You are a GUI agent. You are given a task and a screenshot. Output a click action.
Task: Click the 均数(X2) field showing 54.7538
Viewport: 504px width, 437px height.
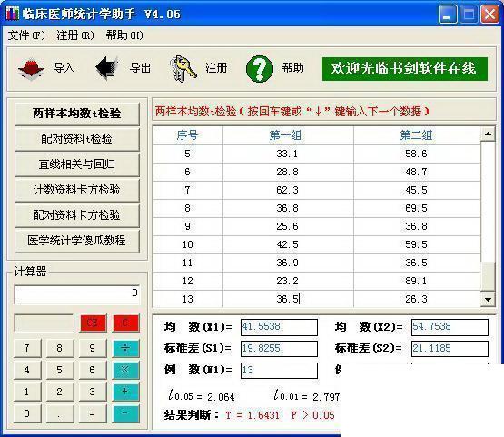point(450,327)
